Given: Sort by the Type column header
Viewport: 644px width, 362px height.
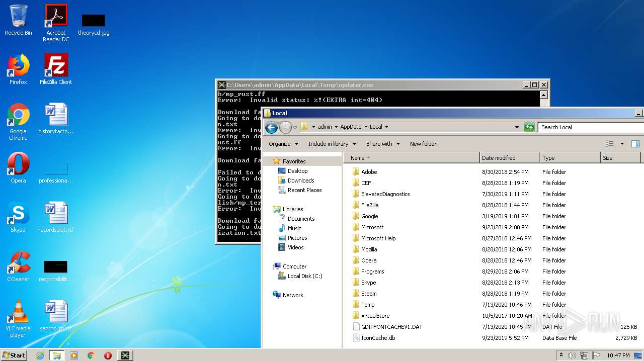Looking at the screenshot, I should pos(570,158).
